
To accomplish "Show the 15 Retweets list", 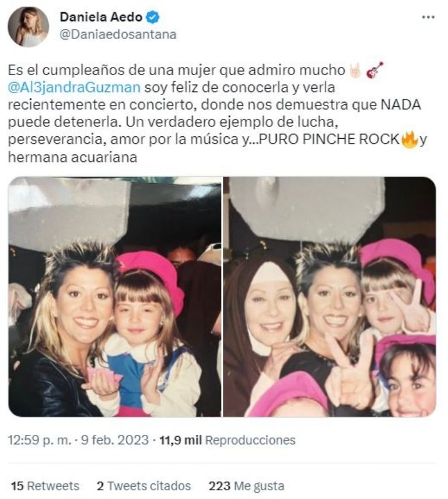I will click(45, 486).
